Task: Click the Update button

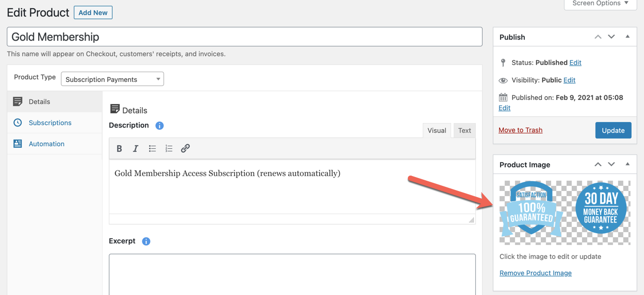Action: point(613,130)
